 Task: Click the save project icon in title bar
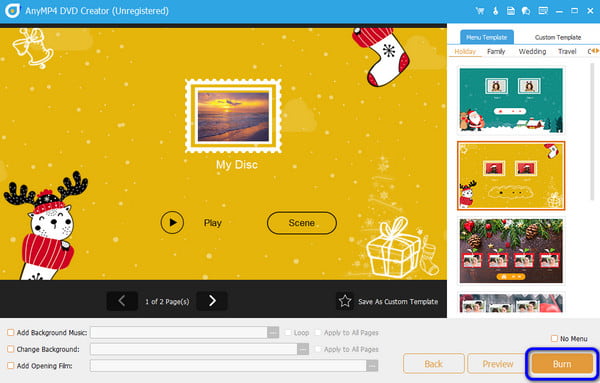coord(510,11)
